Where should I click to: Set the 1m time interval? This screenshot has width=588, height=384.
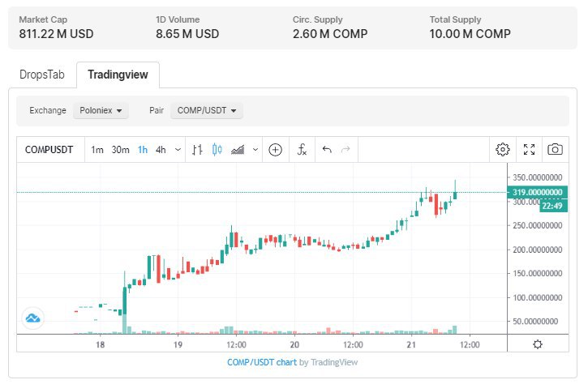coord(97,150)
